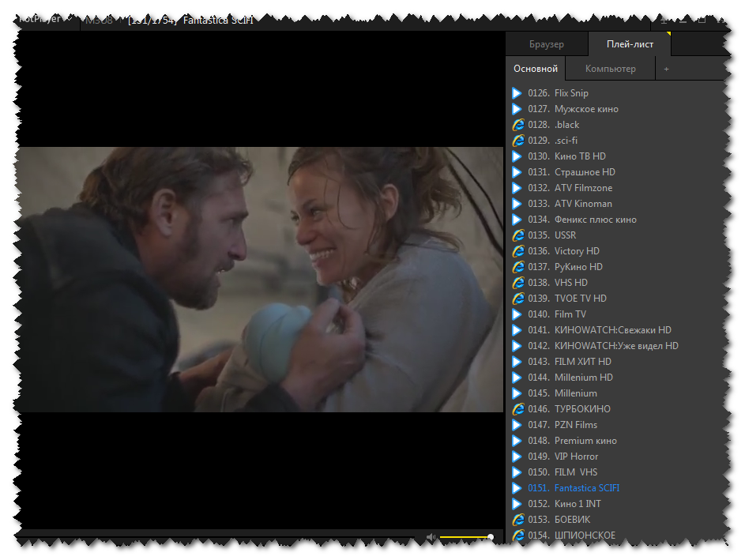745x560 pixels.
Task: Click the play icon beside Мужское кино
Action: click(517, 109)
